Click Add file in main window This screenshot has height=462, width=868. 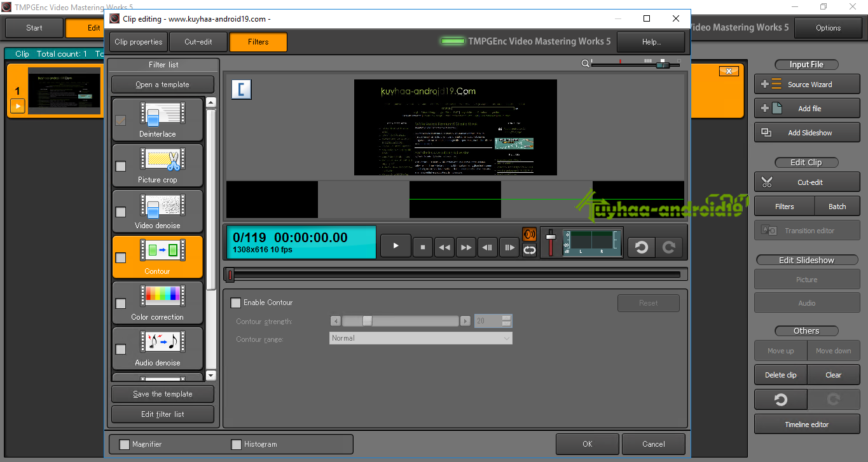click(807, 109)
